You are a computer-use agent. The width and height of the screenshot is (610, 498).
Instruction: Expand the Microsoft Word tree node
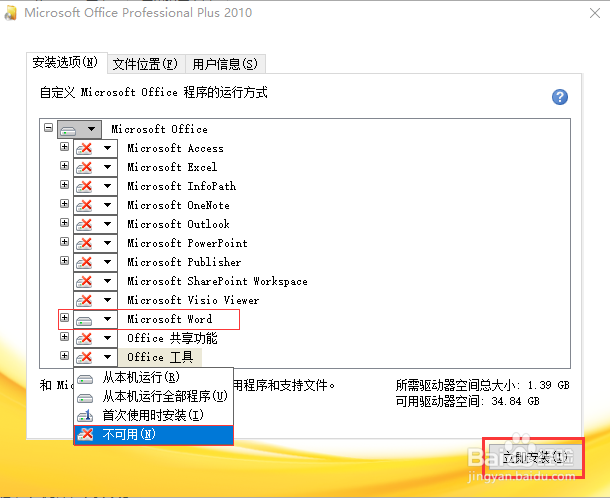(65, 317)
